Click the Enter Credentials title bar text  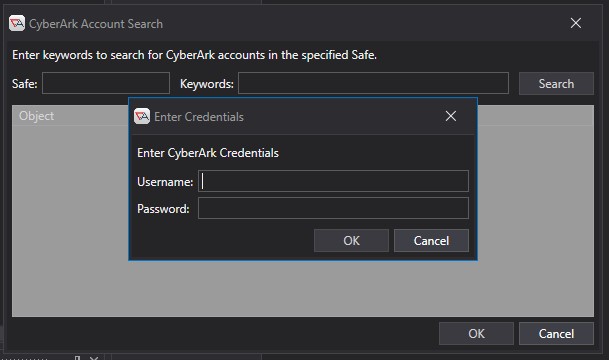coord(199,117)
